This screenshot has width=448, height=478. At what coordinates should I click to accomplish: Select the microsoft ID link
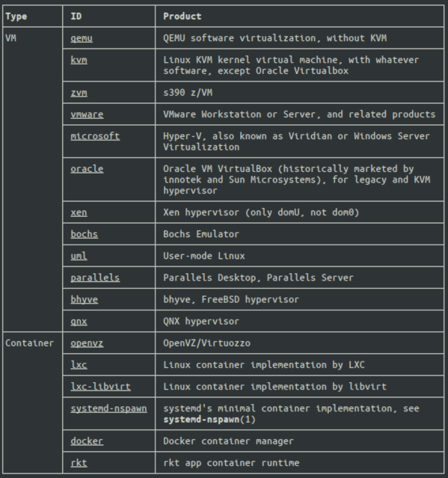(x=95, y=136)
